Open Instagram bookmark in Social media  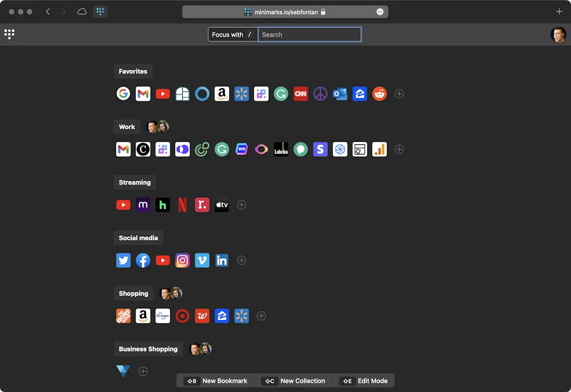tap(182, 260)
